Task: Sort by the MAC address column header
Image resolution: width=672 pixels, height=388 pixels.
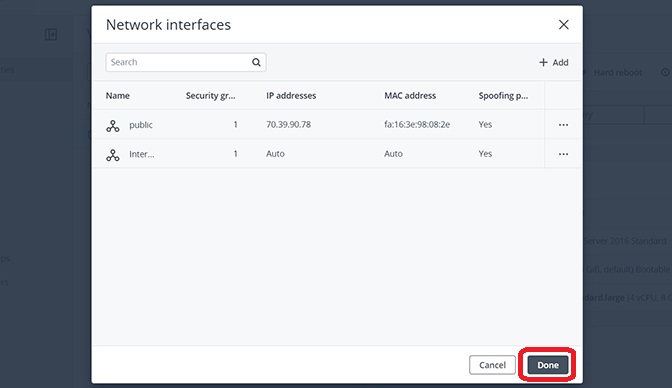Action: pos(410,96)
